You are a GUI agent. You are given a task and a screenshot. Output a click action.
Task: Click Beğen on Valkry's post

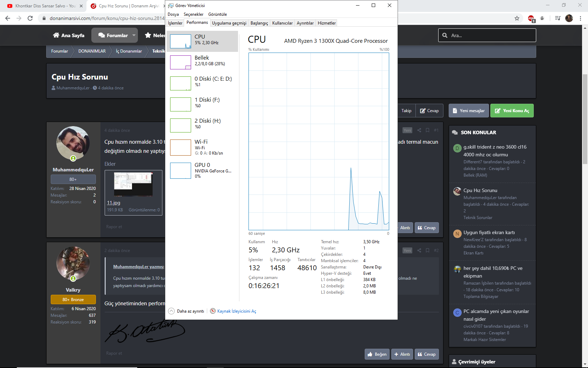point(377,354)
